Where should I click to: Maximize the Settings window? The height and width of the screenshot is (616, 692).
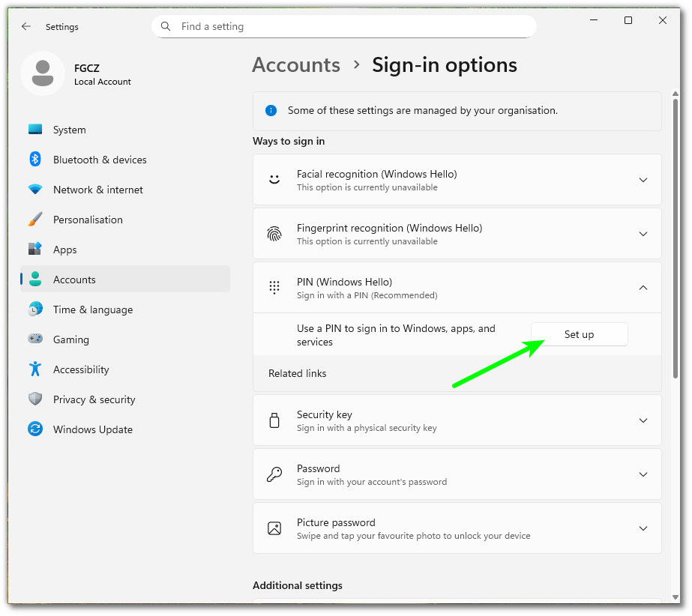click(x=628, y=20)
